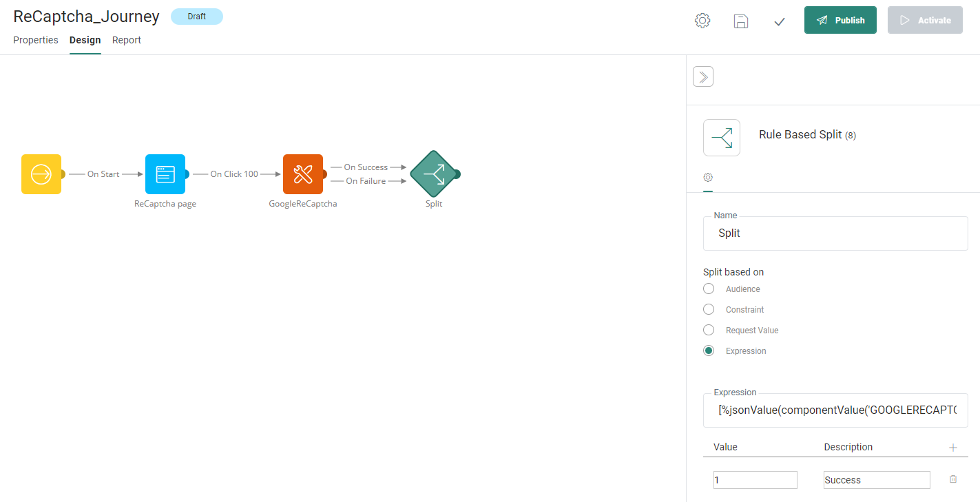Click the Expression input field
This screenshot has height=502, width=980.
click(835, 410)
